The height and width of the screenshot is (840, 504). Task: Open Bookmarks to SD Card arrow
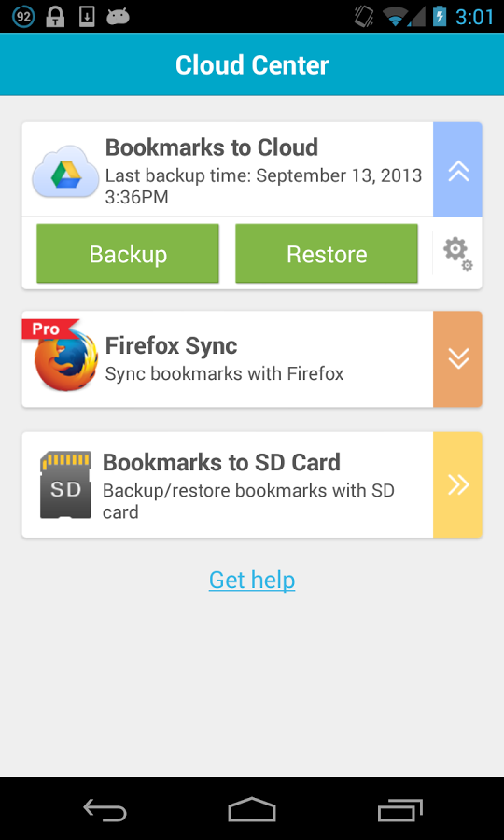pos(457,484)
